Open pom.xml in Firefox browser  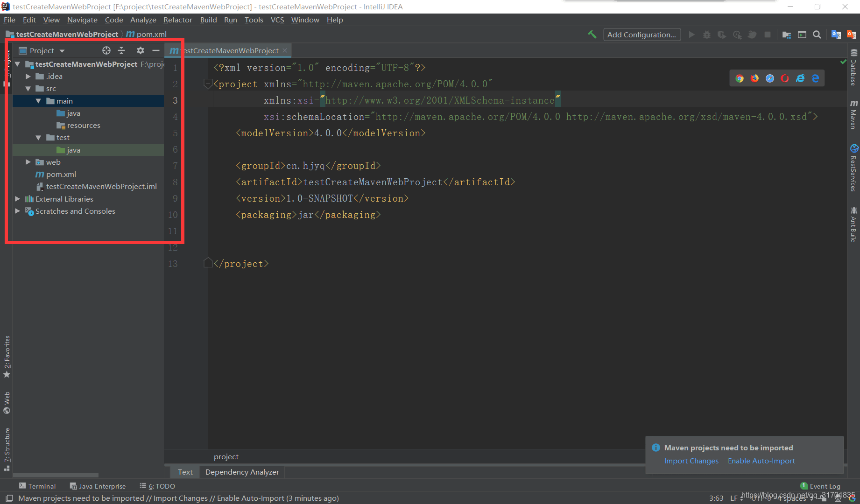[x=754, y=78]
